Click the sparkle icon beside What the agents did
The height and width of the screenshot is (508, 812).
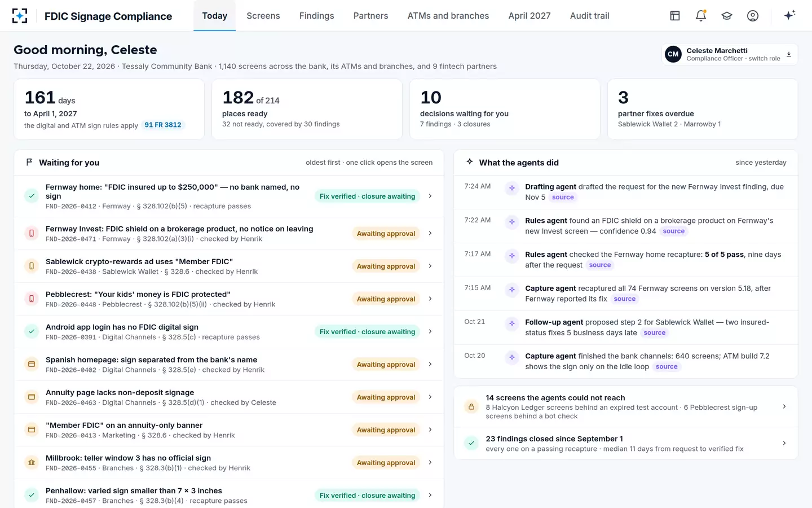(x=470, y=162)
